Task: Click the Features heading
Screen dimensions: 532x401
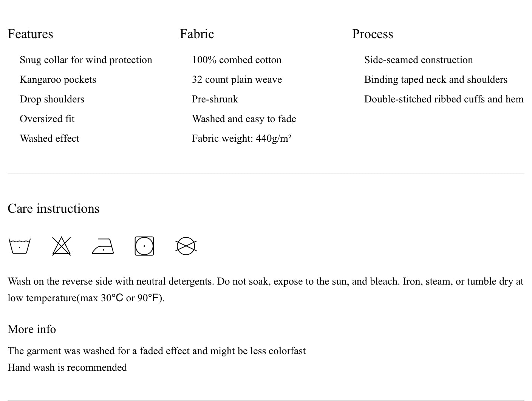Action: tap(30, 34)
